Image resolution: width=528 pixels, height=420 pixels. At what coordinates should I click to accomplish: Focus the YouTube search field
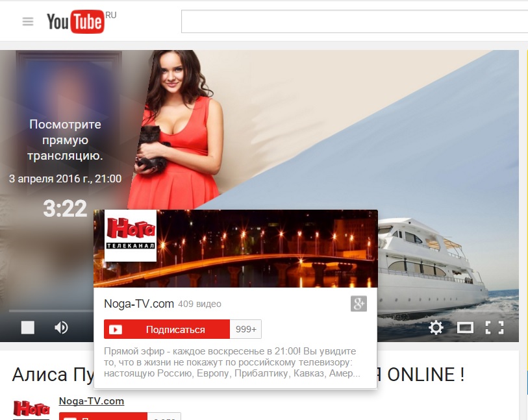pos(354,21)
